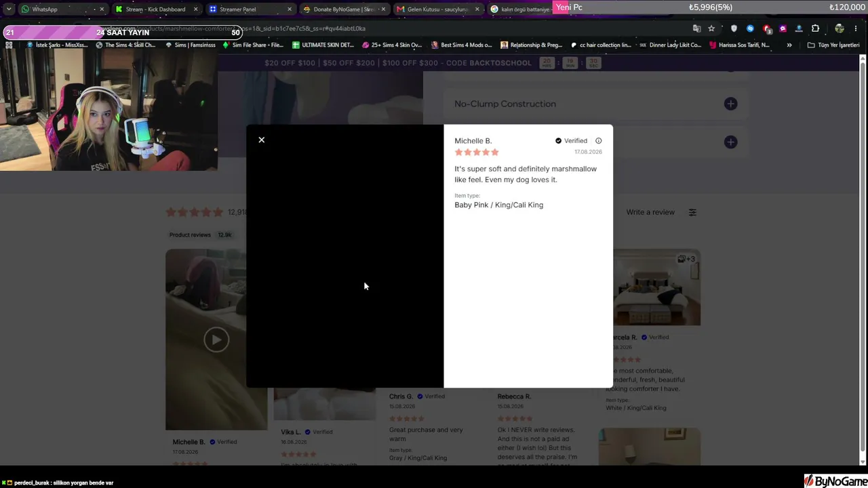The width and height of the screenshot is (868, 488).
Task: Click the five-star rating in the review popup
Action: [477, 152]
